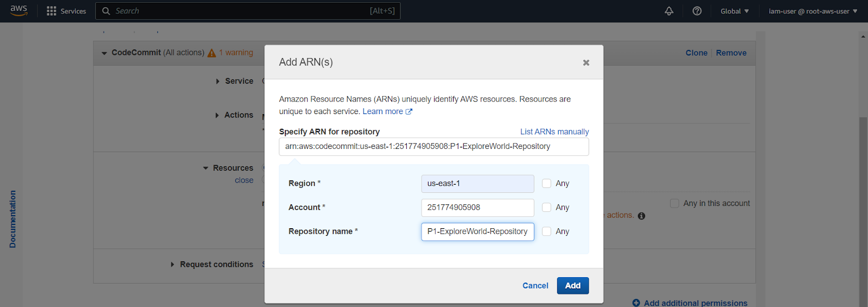Expand the Request conditions row
Viewport: 868px width, 307px height.
point(173,265)
